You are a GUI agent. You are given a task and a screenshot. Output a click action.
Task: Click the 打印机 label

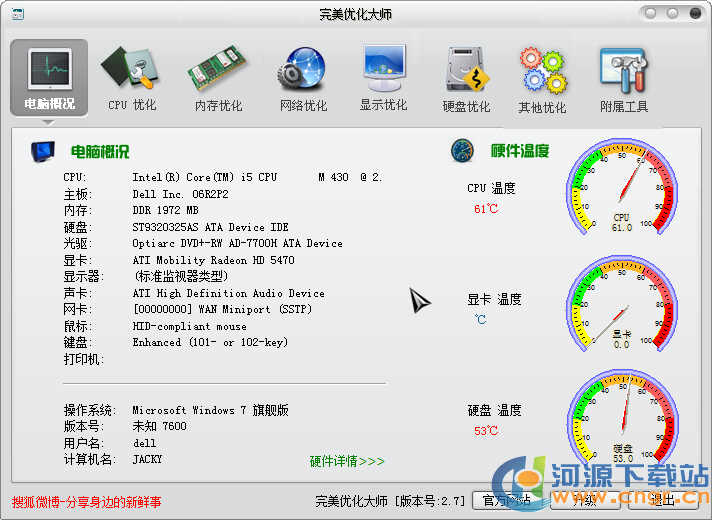coord(84,359)
